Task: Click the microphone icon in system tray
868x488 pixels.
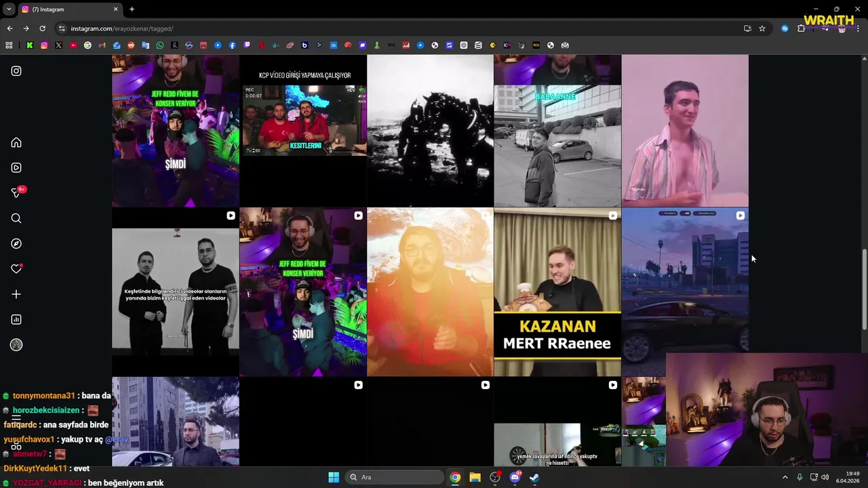Action: pyautogui.click(x=800, y=477)
